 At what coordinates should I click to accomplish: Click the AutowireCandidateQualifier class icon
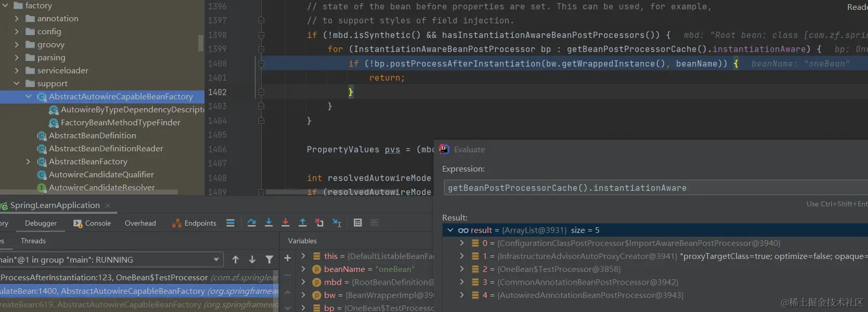click(42, 175)
